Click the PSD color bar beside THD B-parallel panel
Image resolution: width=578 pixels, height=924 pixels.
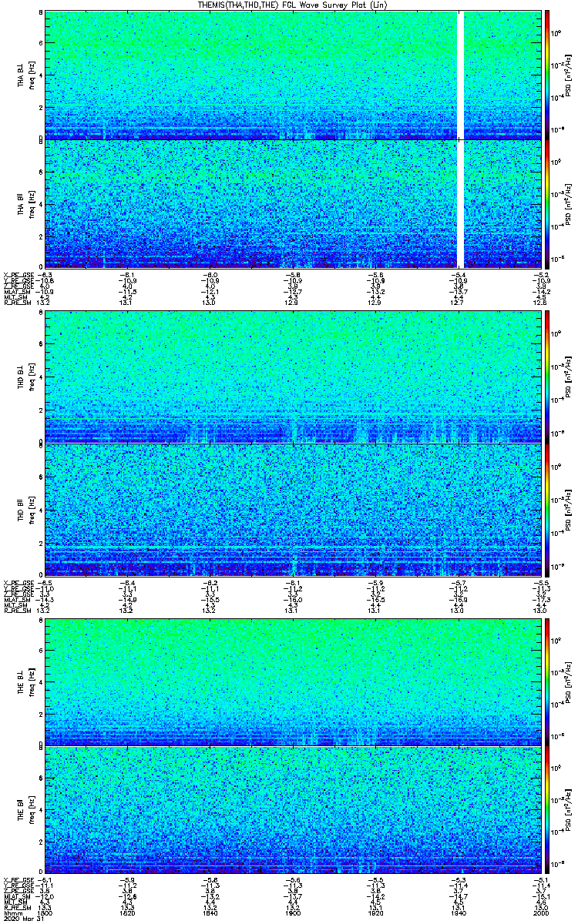point(547,509)
